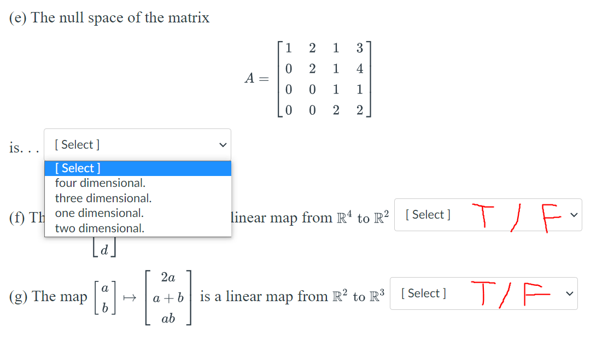Click the dropdown box next to "is..."
This screenshot has height=364, width=614.
[137, 144]
